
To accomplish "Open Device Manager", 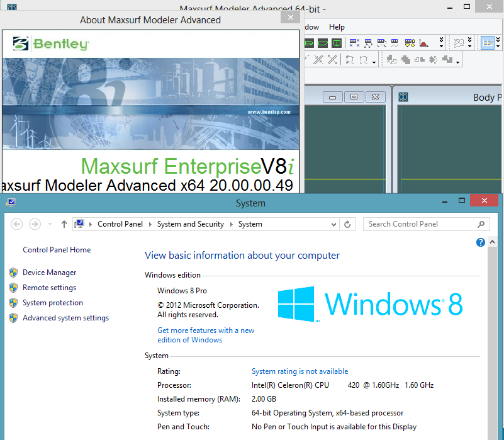I will [x=49, y=273].
